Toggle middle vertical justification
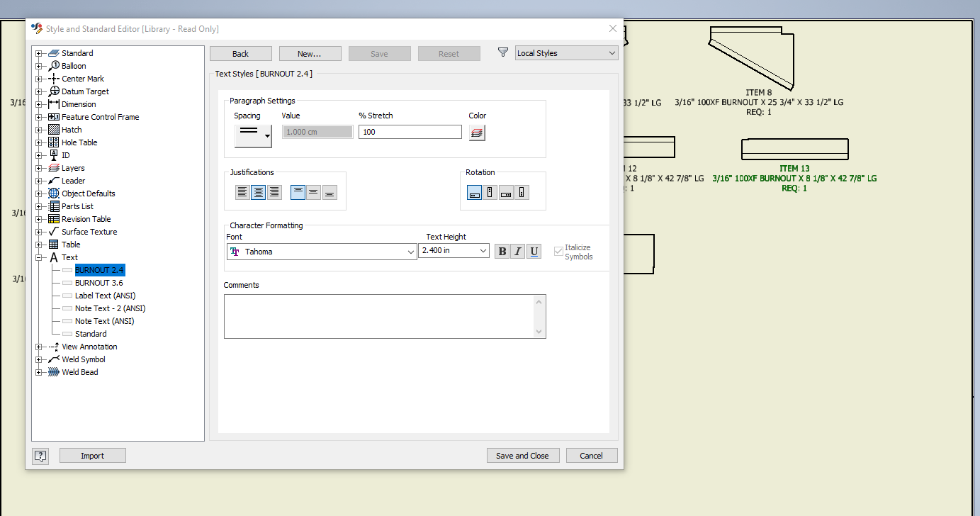Image resolution: width=980 pixels, height=516 pixels. 313,191
